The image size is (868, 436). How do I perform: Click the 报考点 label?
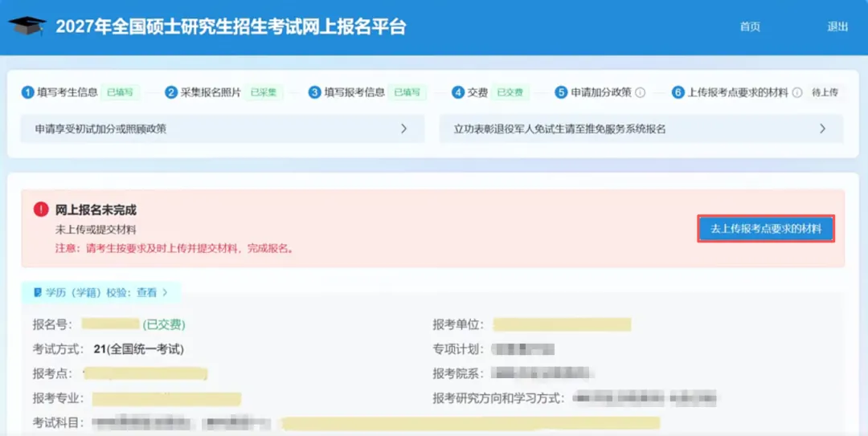(x=52, y=373)
